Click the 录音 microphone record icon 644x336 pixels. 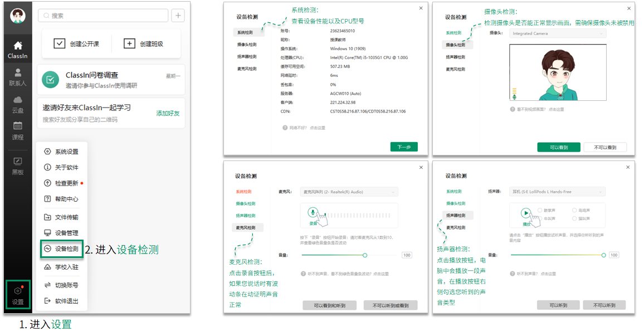coord(313,212)
